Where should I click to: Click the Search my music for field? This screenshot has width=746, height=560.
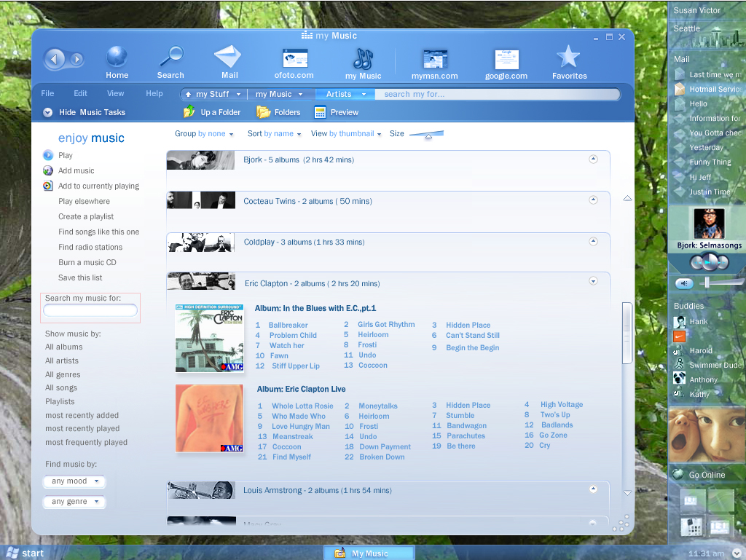point(90,310)
